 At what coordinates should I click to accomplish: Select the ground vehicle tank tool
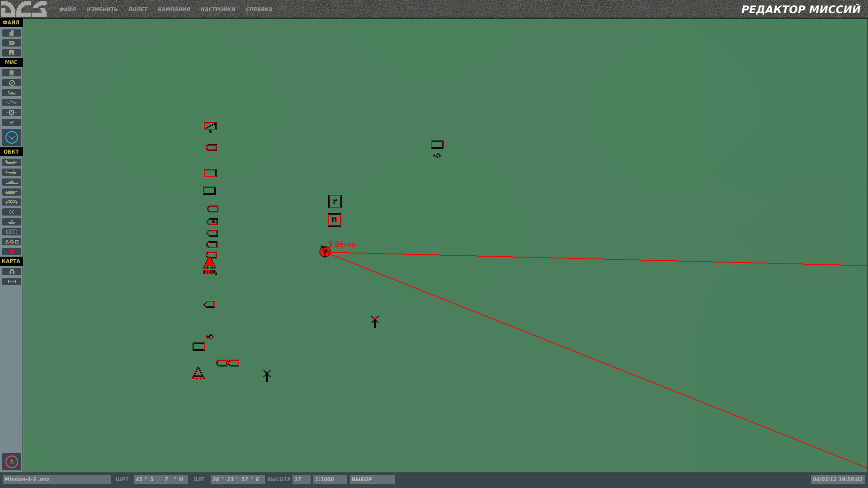(12, 192)
